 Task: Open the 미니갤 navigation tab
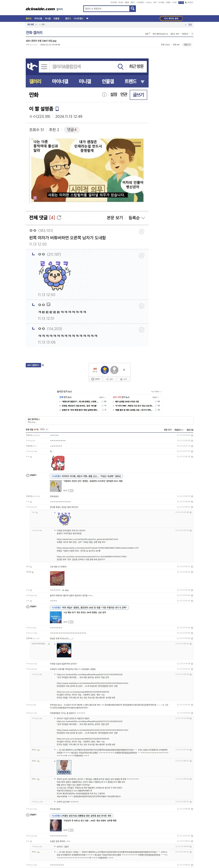48,19
